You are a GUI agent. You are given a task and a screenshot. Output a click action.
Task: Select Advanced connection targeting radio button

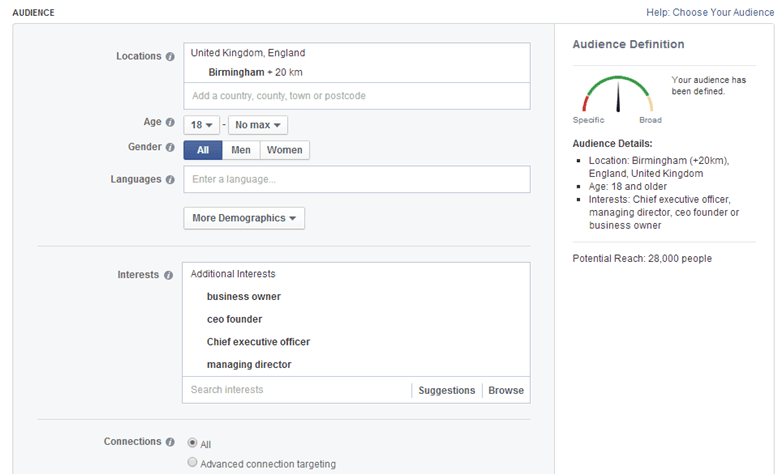click(192, 462)
